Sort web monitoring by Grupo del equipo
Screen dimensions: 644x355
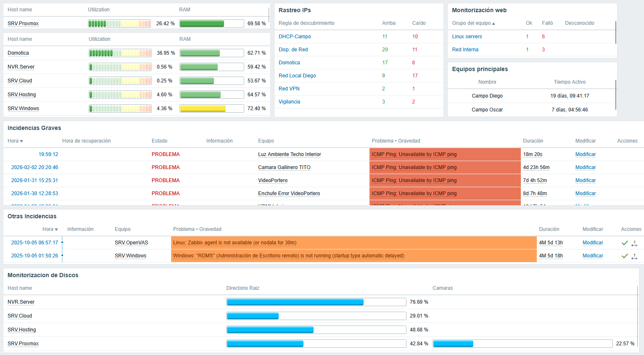pos(473,23)
